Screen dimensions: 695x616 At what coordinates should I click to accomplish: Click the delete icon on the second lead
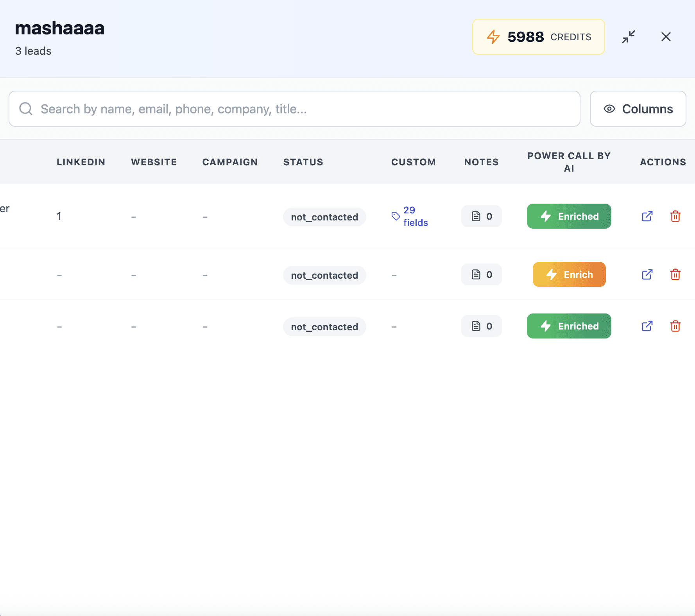click(675, 274)
